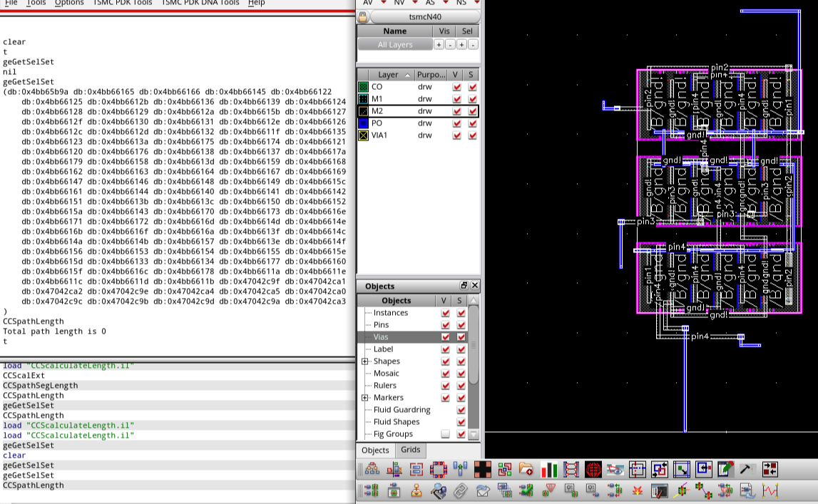Click the folder with red plus icon
The height and width of the screenshot is (504, 818).
526,470
